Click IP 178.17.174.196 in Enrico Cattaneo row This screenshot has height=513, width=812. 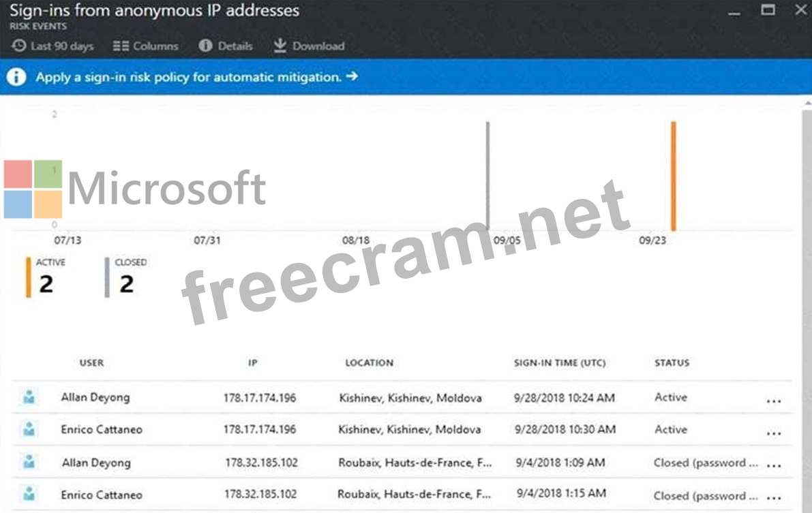(260, 430)
